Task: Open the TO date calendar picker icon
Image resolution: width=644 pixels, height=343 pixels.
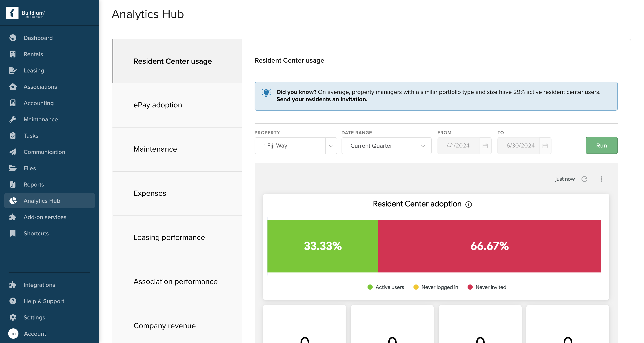Action: 545,146
